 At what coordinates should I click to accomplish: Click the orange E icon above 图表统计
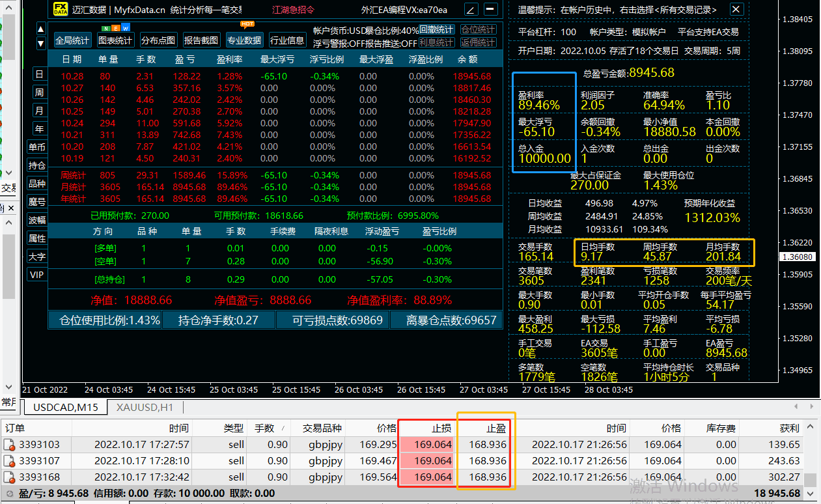(x=116, y=29)
